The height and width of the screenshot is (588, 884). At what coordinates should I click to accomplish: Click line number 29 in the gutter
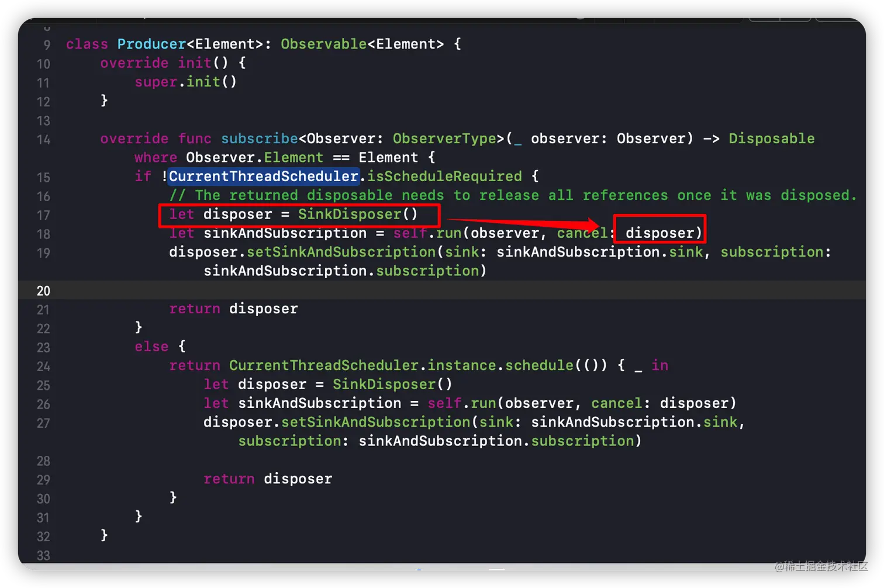click(x=43, y=480)
